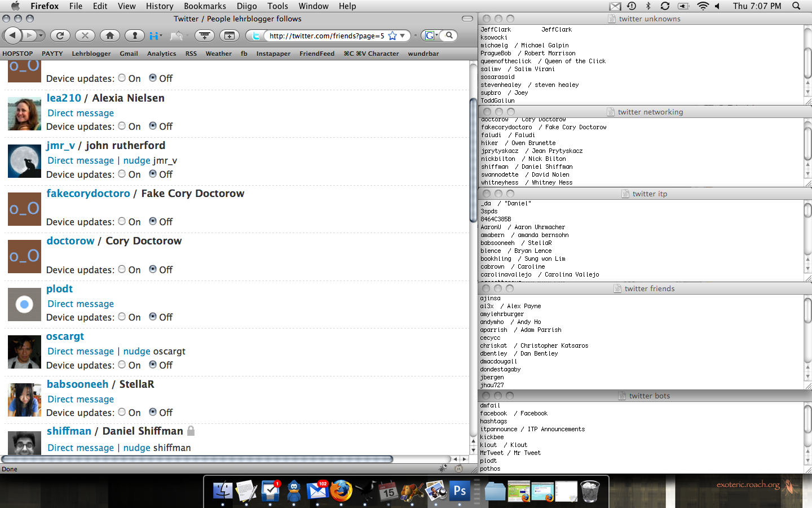Click the horizontal scrollbar of the page
Image resolution: width=812 pixels, height=508 pixels.
coord(226,459)
